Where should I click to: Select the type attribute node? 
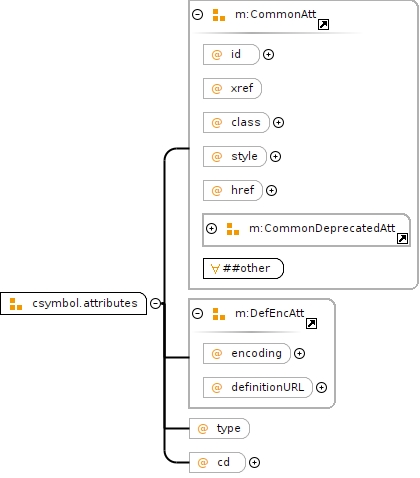coord(219,428)
